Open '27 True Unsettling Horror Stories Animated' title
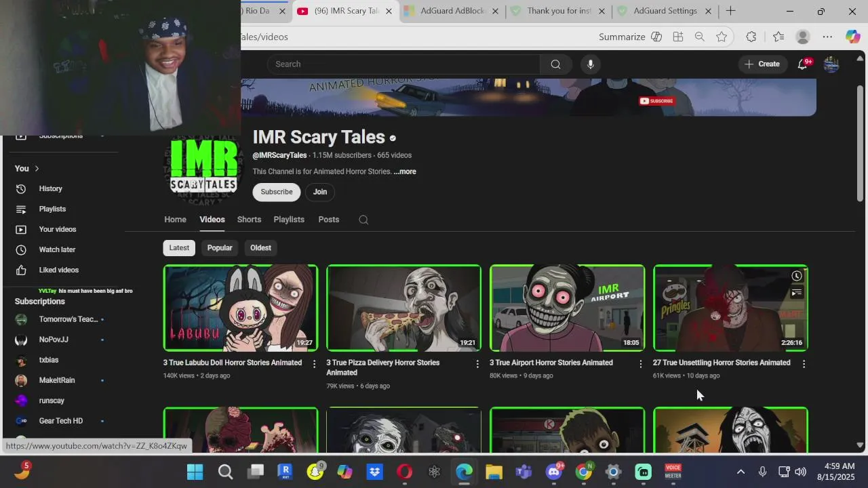Screen dimensions: 868x488 [x=722, y=363]
